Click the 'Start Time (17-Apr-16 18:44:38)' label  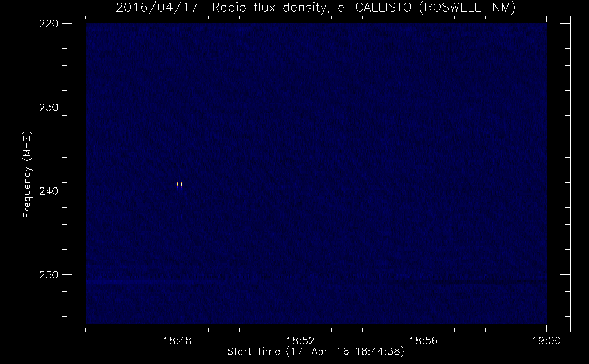pyautogui.click(x=316, y=352)
